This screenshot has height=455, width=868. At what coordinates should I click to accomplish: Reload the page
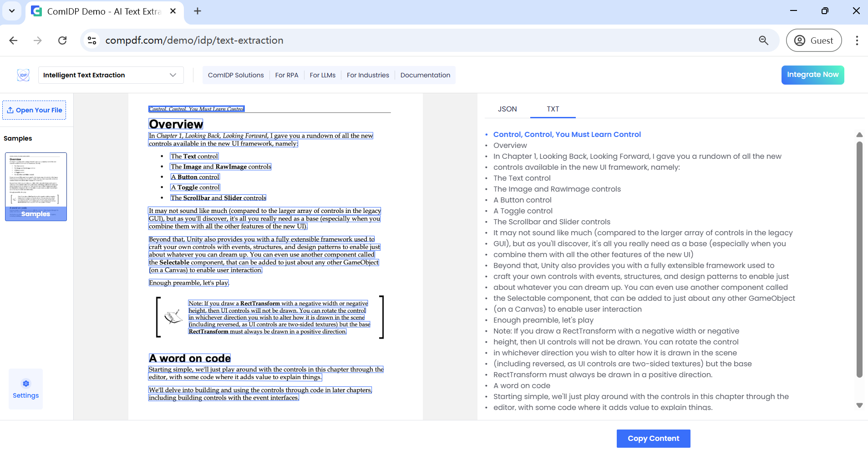point(62,40)
